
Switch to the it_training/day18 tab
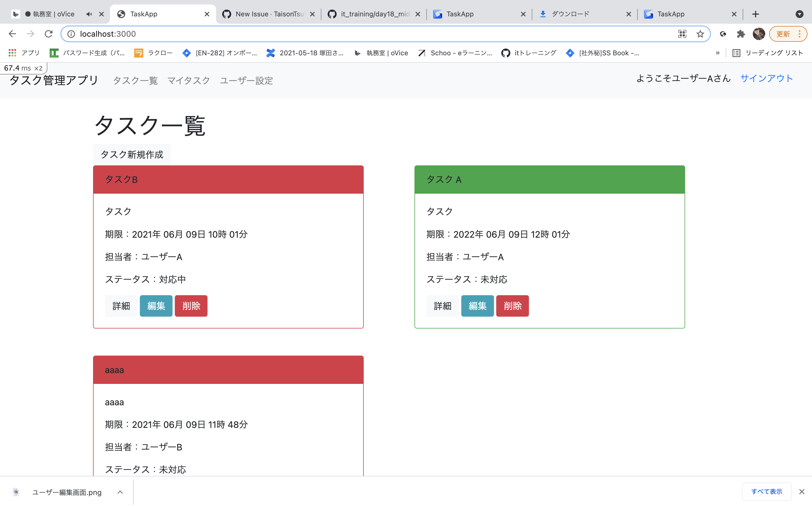(x=374, y=14)
